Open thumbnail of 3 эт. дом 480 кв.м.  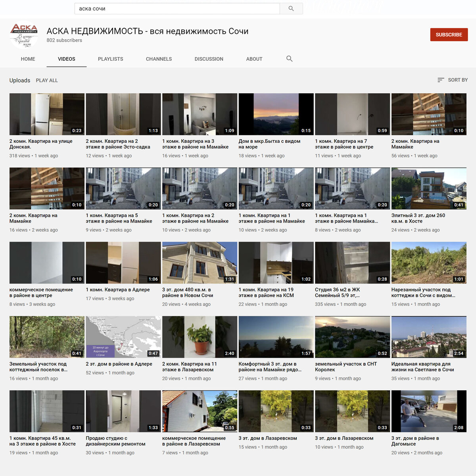click(x=200, y=263)
